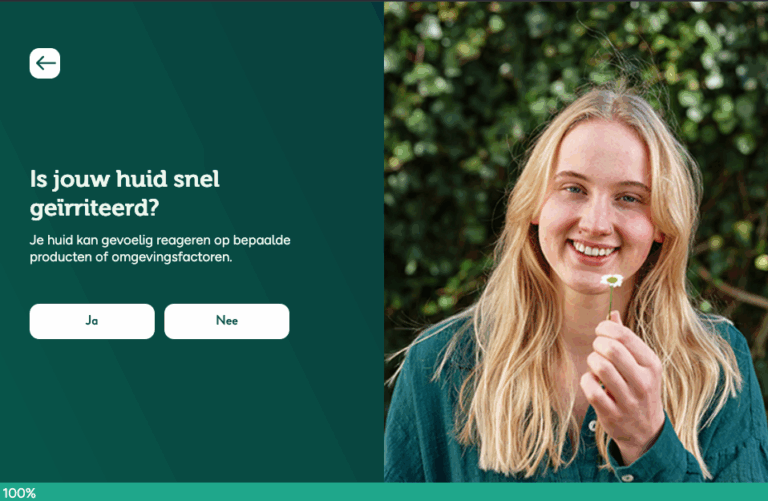Choose the Nee answer button
This screenshot has height=501, width=768.
[227, 321]
